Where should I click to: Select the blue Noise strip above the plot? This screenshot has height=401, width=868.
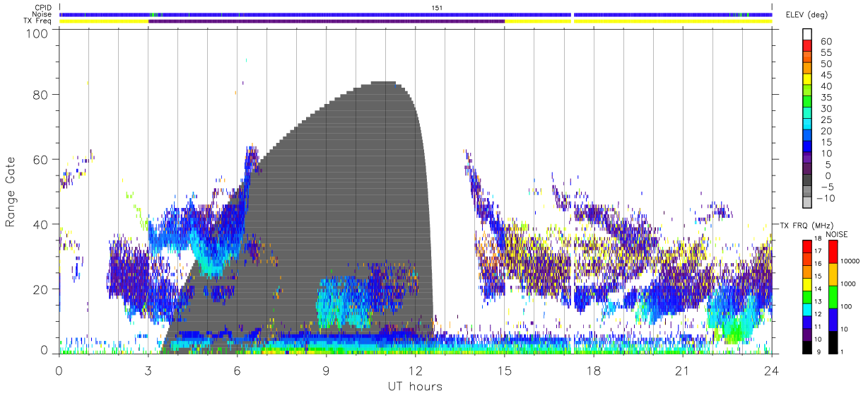[416, 14]
